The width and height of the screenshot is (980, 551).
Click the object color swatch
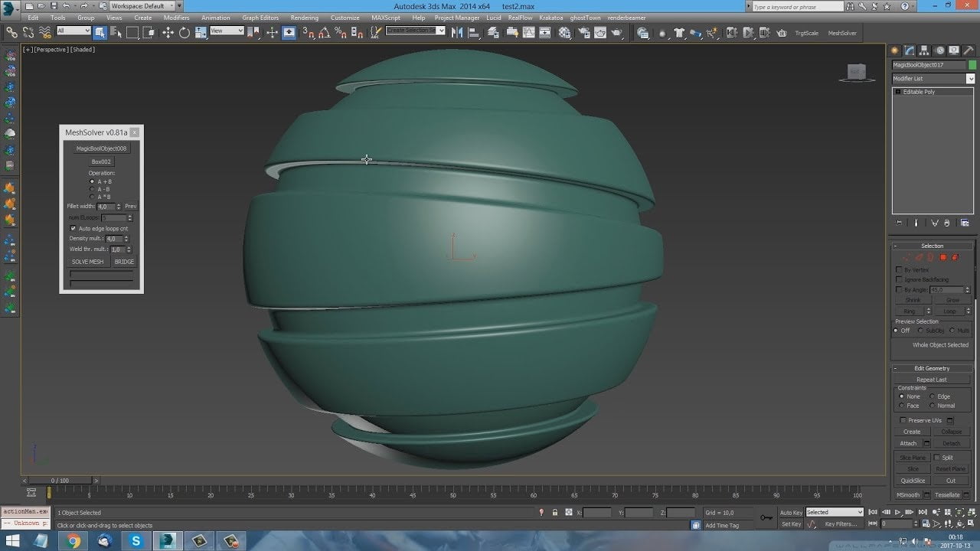click(972, 65)
